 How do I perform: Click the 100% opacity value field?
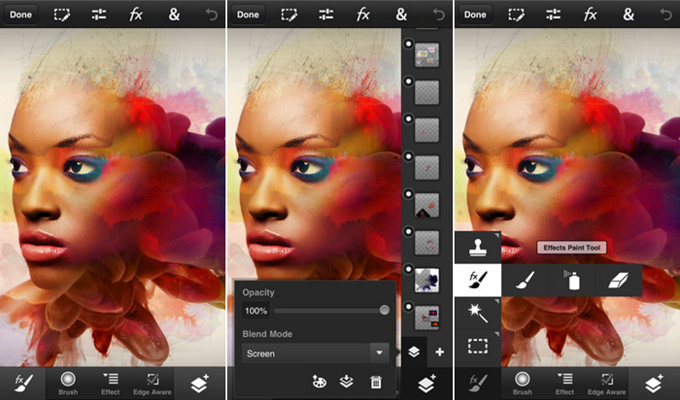(x=256, y=311)
